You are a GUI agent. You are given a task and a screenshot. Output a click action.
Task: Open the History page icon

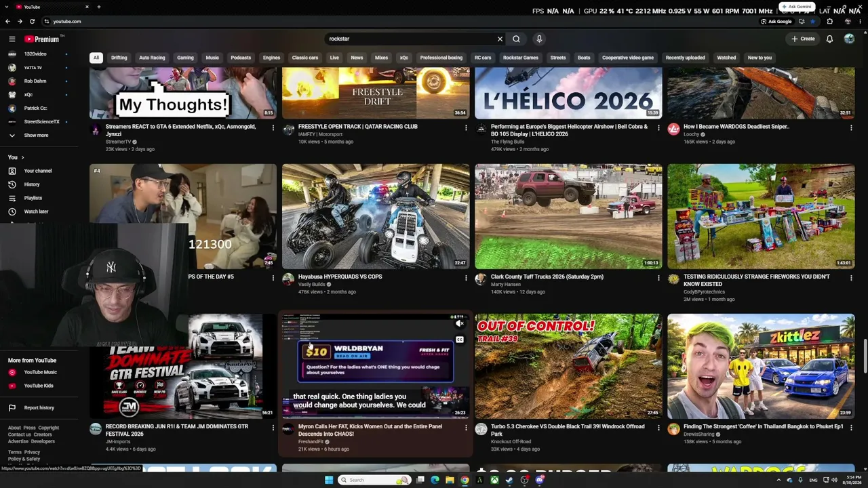click(12, 184)
